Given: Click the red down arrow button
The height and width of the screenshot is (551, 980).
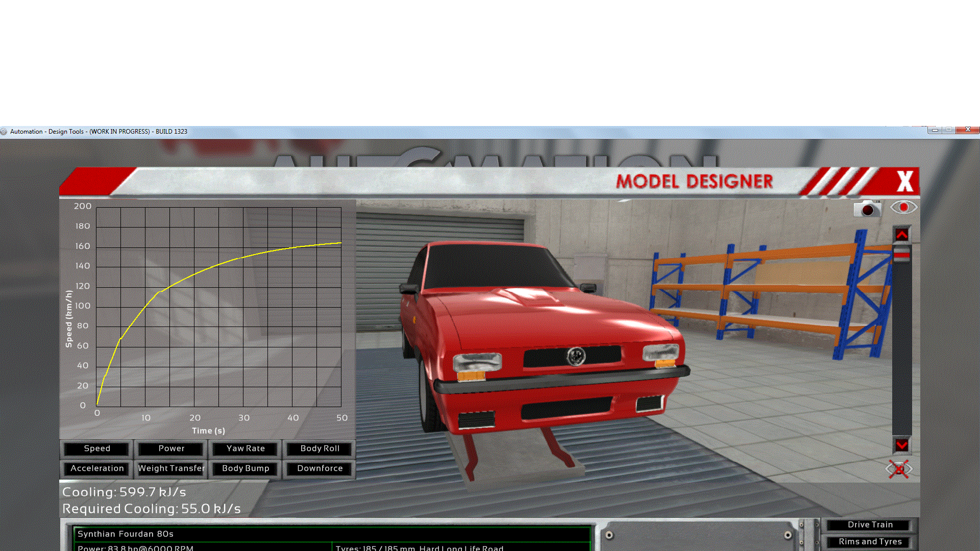Looking at the screenshot, I should [902, 445].
